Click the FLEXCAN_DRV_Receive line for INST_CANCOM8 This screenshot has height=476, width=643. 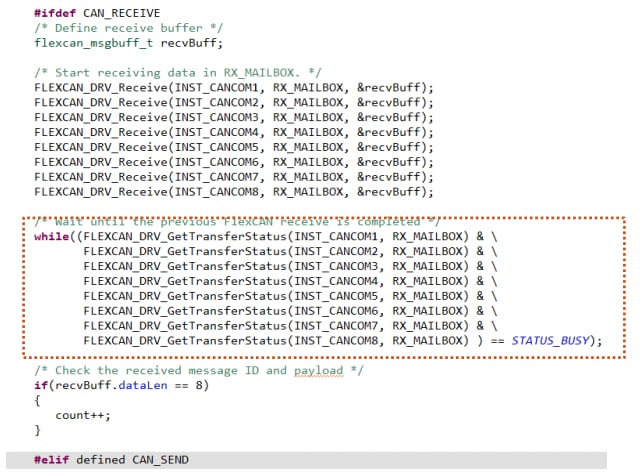[x=234, y=191]
